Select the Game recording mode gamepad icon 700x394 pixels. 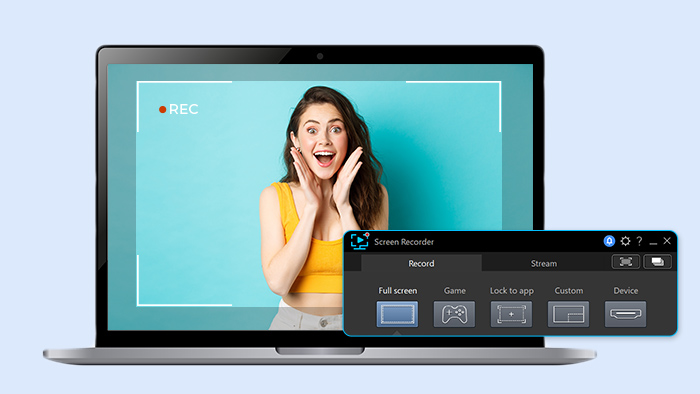click(454, 314)
